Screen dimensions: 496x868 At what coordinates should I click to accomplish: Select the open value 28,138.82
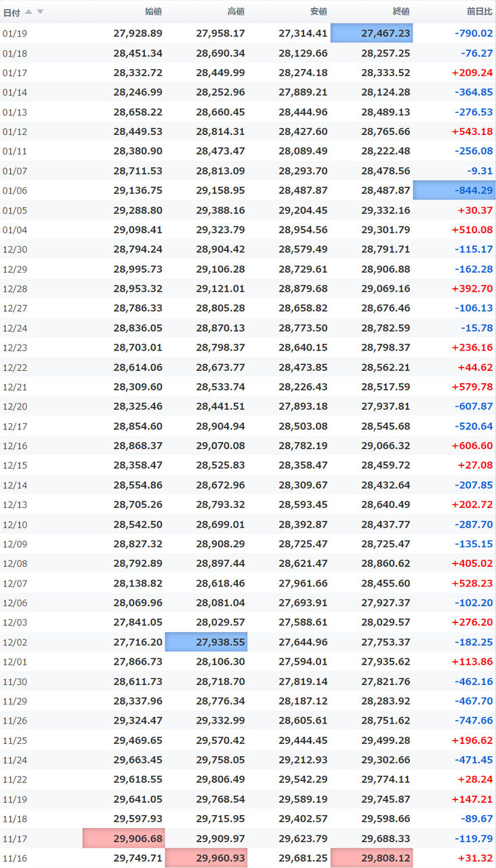(138, 583)
